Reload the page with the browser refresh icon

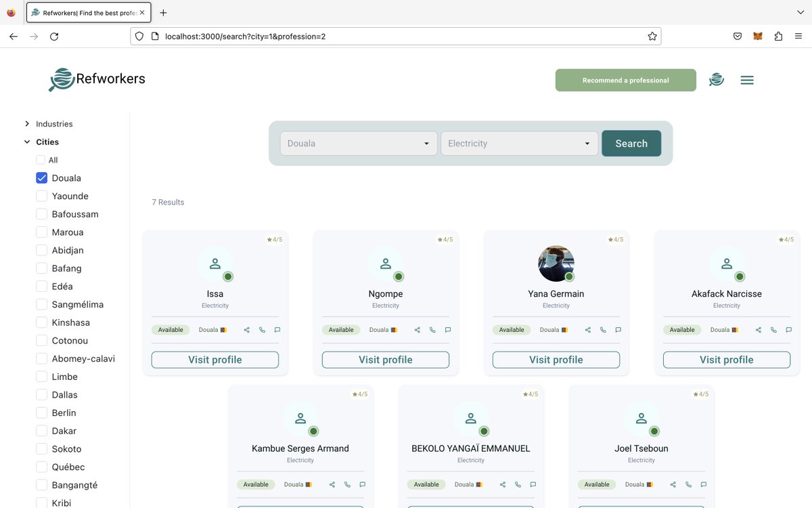point(54,37)
